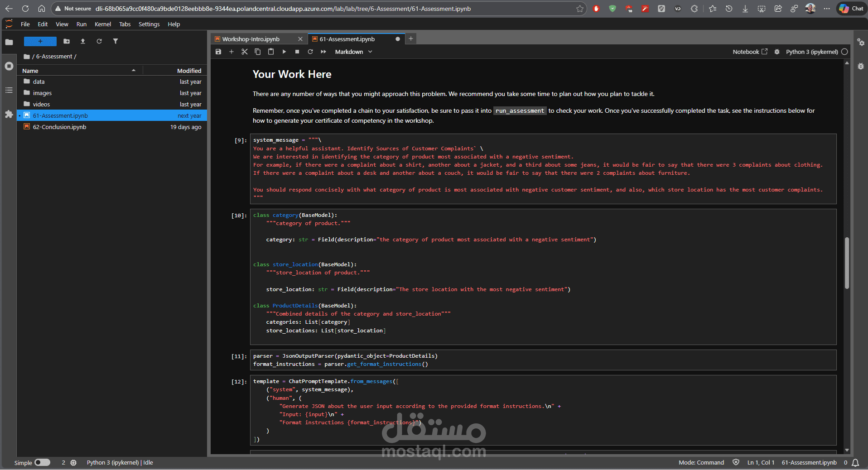Run the selected cell
Viewport: 868px width, 470px height.
click(x=284, y=52)
